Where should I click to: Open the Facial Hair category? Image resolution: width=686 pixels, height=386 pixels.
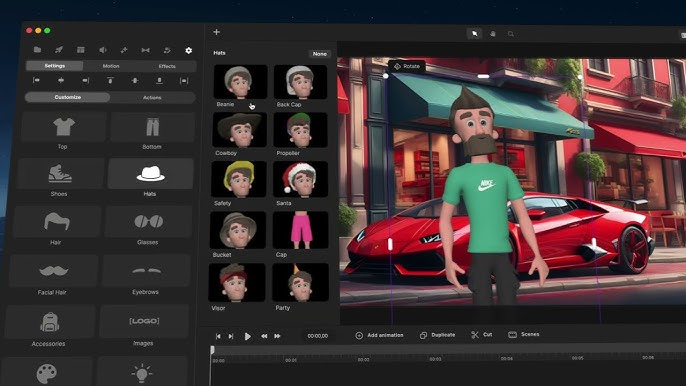pyautogui.click(x=53, y=271)
